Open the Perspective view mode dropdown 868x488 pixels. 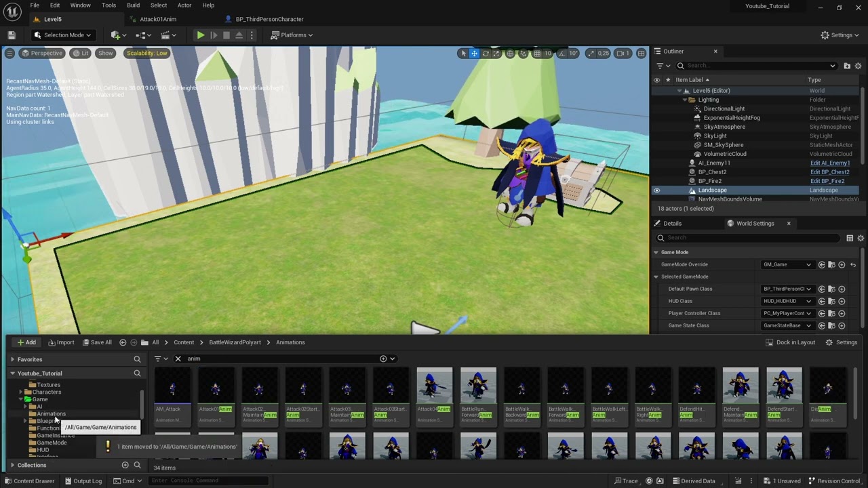click(x=42, y=53)
